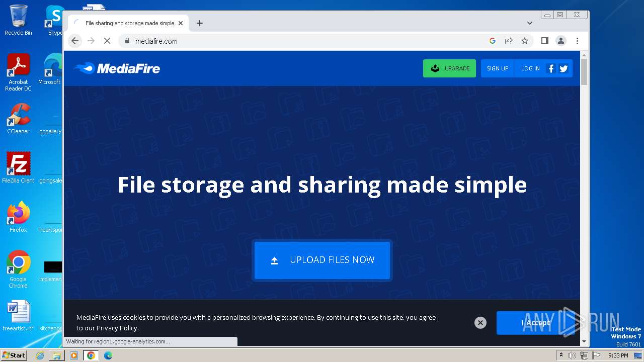Click the SIGN UP link
644x362 pixels.
(x=498, y=68)
